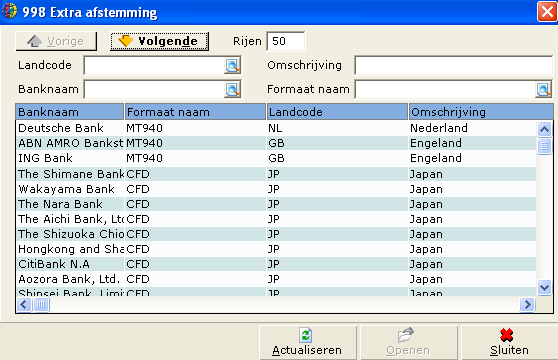Click horizontal scrollbar right arrow
This screenshot has height=360, width=558.
coord(527,305)
